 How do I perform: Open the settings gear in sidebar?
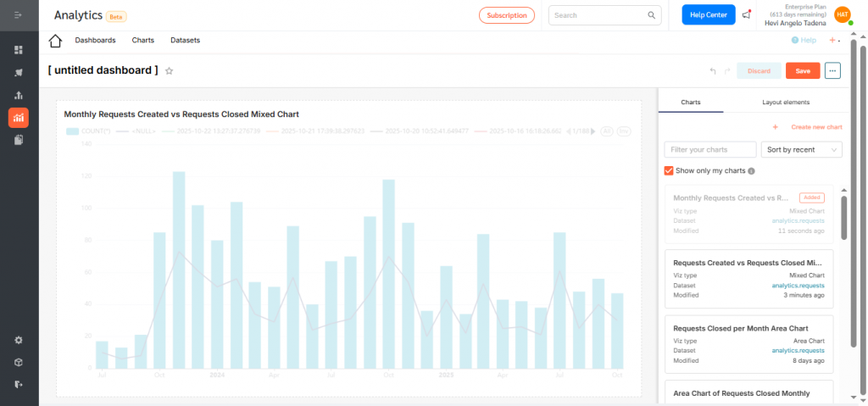tap(19, 340)
